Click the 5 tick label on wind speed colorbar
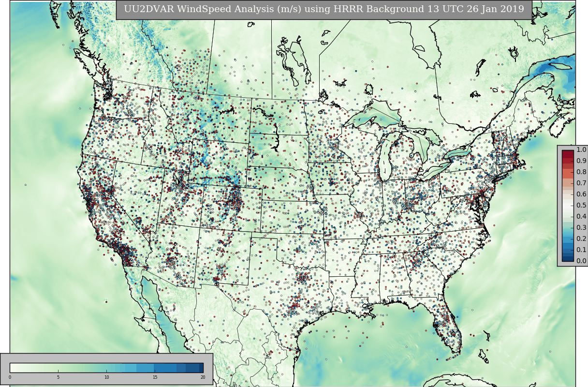 (x=58, y=377)
